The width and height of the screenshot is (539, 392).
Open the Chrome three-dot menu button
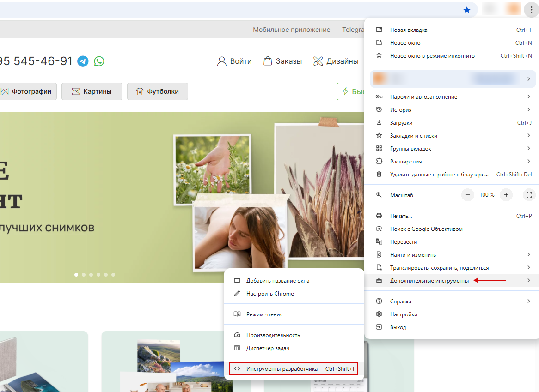pyautogui.click(x=531, y=10)
